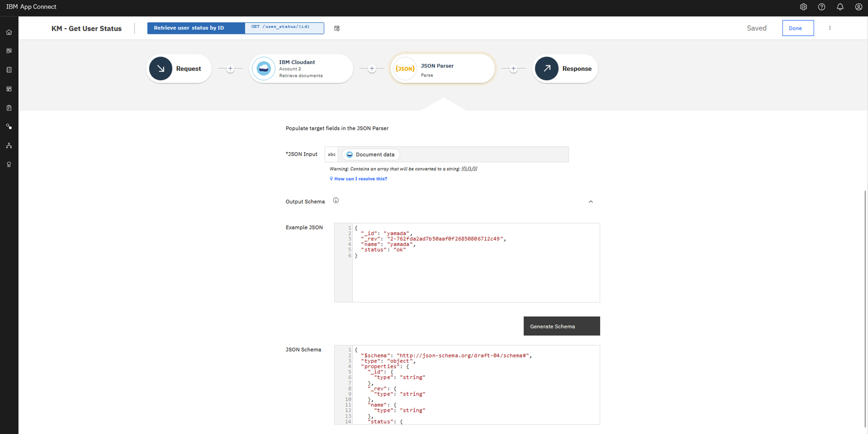Viewport: 868px width, 434px height.
Task: Click the Saved status text
Action: tap(757, 28)
